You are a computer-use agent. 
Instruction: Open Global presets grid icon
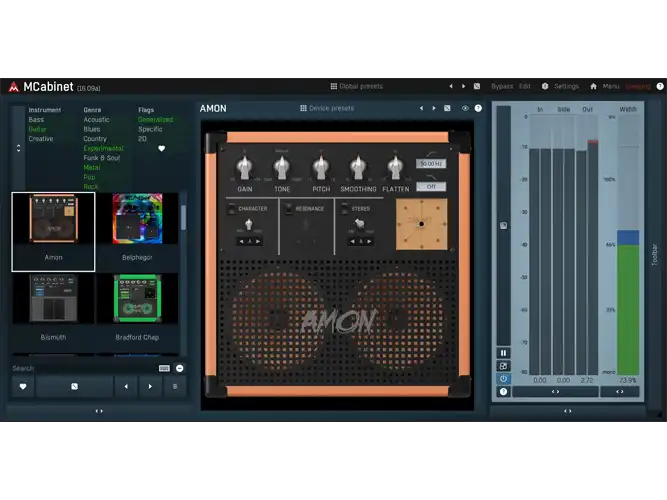click(334, 86)
